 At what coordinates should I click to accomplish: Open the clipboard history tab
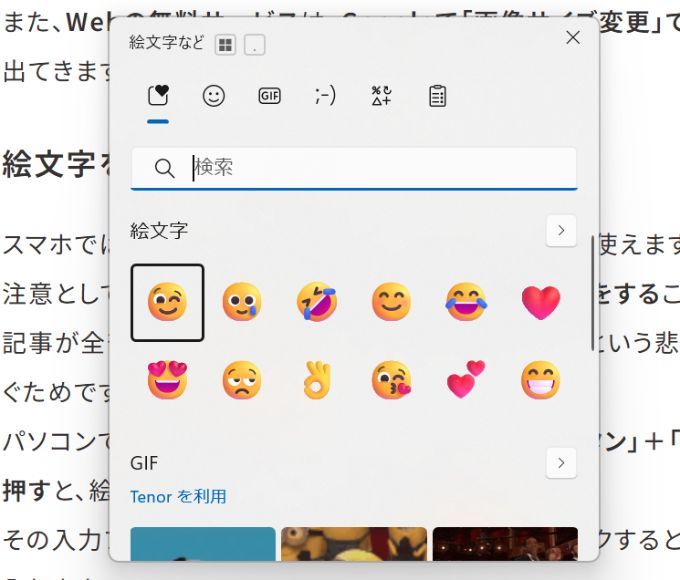point(437,96)
